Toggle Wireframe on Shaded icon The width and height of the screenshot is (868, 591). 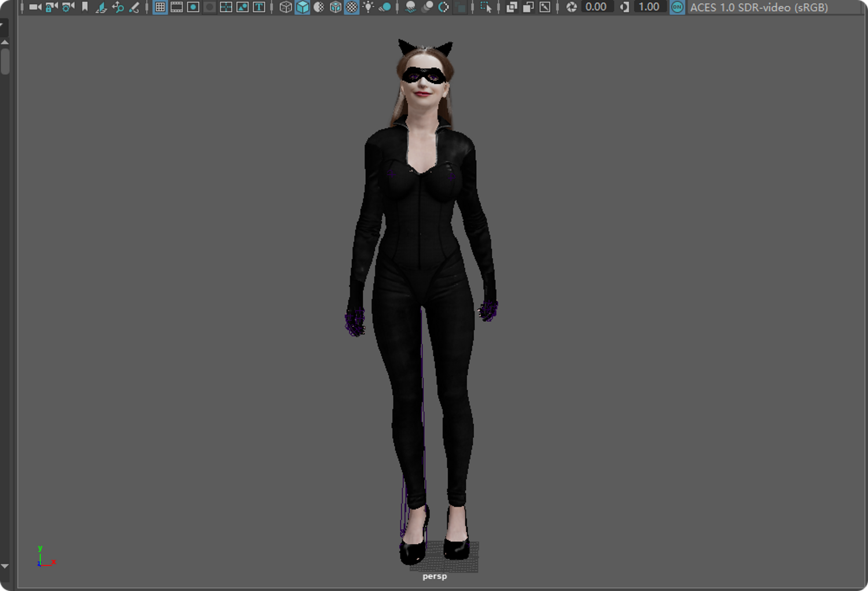coord(336,7)
